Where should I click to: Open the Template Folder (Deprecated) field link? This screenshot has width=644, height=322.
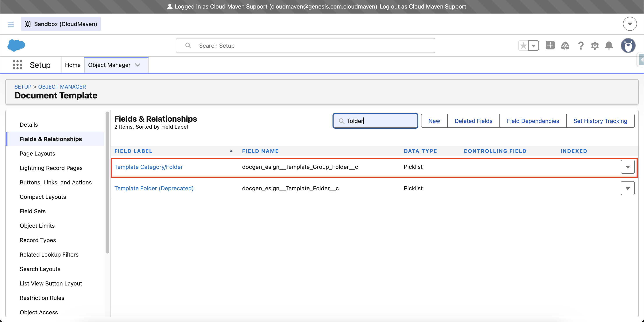(154, 188)
